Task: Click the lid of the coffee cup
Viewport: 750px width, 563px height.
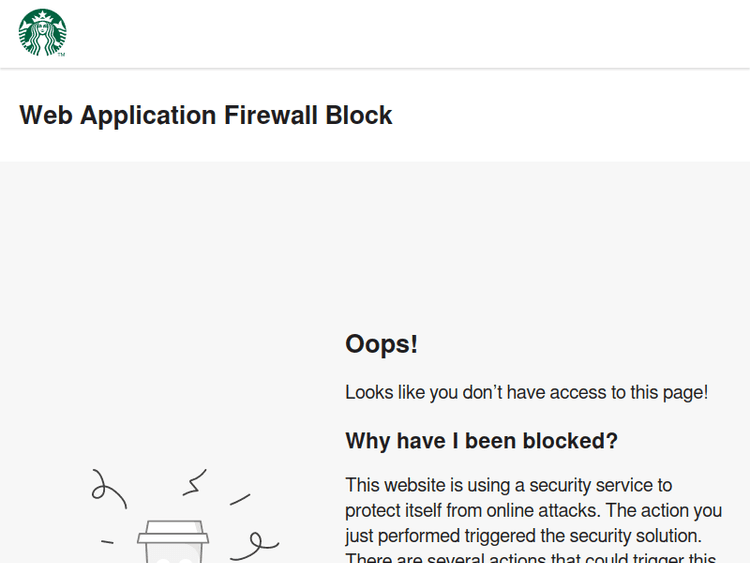Action: (x=173, y=533)
